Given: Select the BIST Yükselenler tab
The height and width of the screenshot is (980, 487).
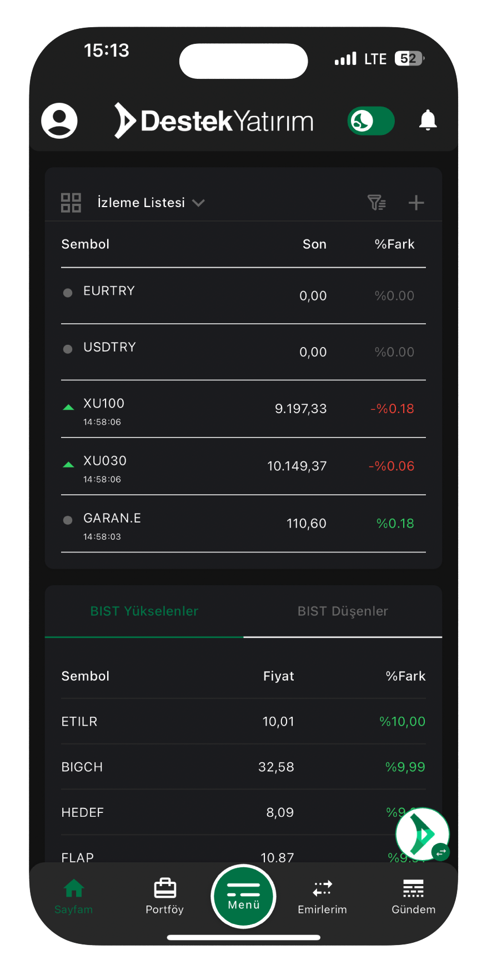Looking at the screenshot, I should 144,611.
